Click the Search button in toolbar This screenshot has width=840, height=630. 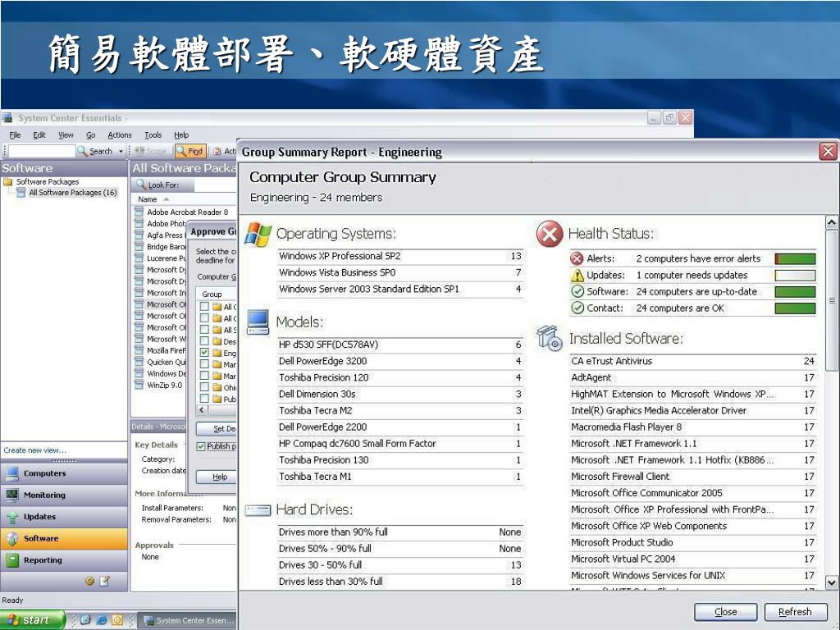[x=95, y=151]
